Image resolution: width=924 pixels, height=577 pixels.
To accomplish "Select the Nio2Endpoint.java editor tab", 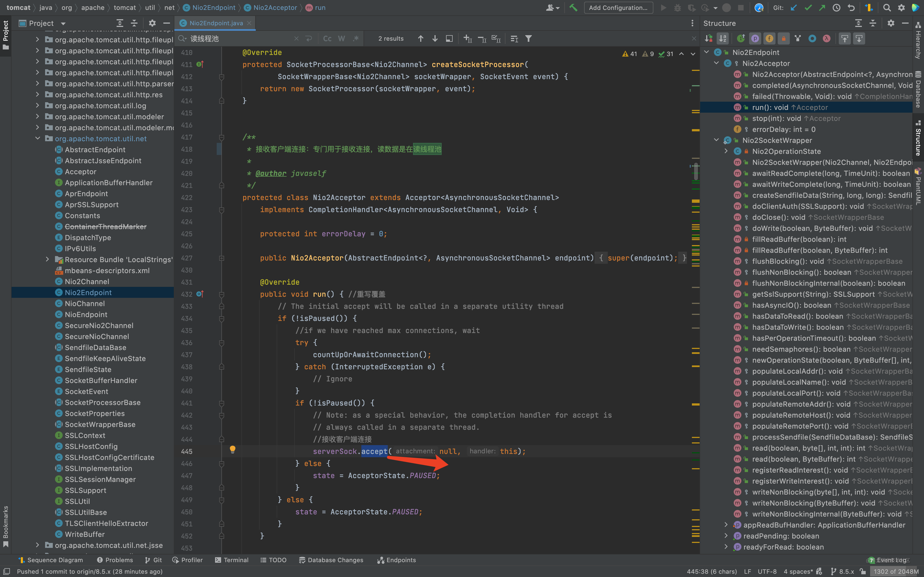I will 216,23.
